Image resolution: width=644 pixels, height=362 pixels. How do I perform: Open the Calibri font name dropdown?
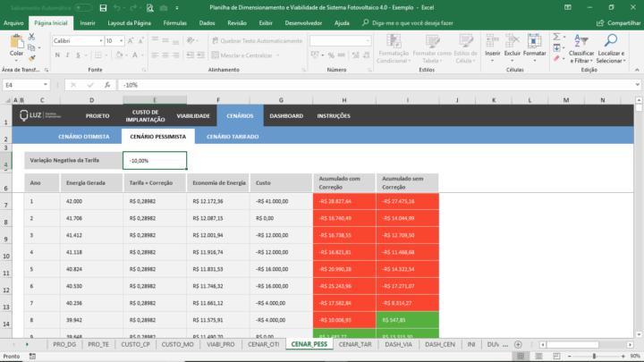99,41
